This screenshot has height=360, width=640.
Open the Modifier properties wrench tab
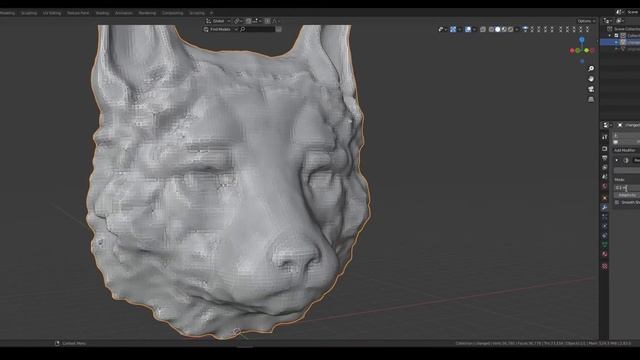[x=605, y=208]
